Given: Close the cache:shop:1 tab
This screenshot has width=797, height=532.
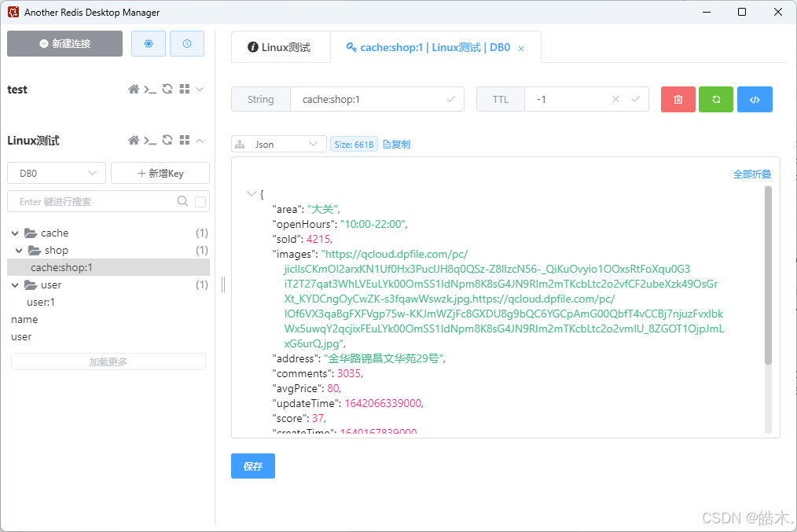Looking at the screenshot, I should click(x=521, y=49).
